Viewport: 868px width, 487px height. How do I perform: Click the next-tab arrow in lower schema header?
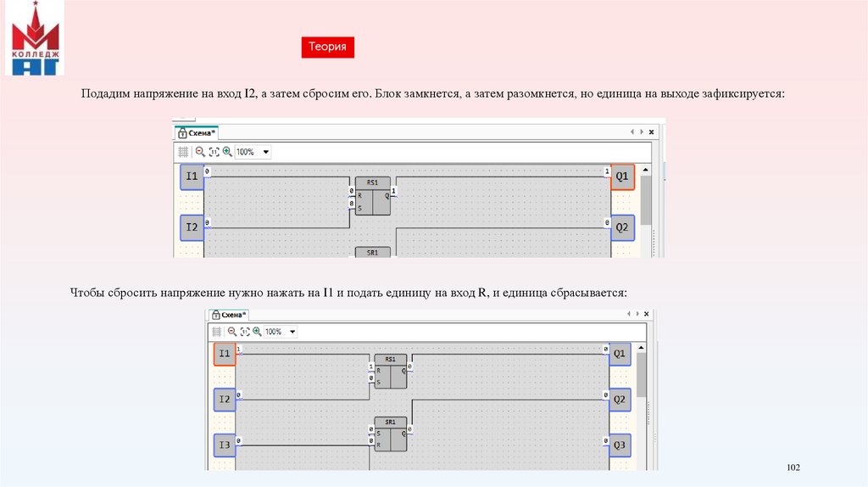637,314
